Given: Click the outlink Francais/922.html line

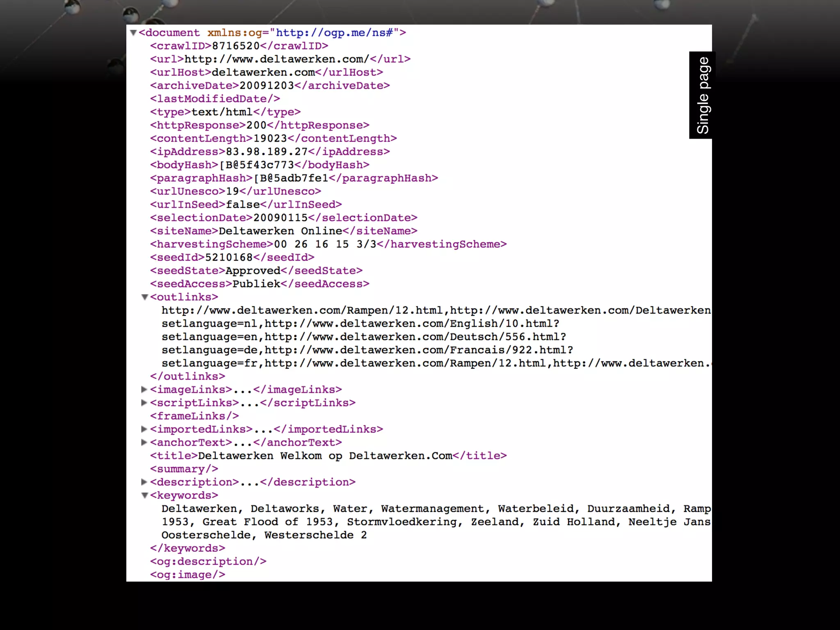Looking at the screenshot, I should coord(367,350).
